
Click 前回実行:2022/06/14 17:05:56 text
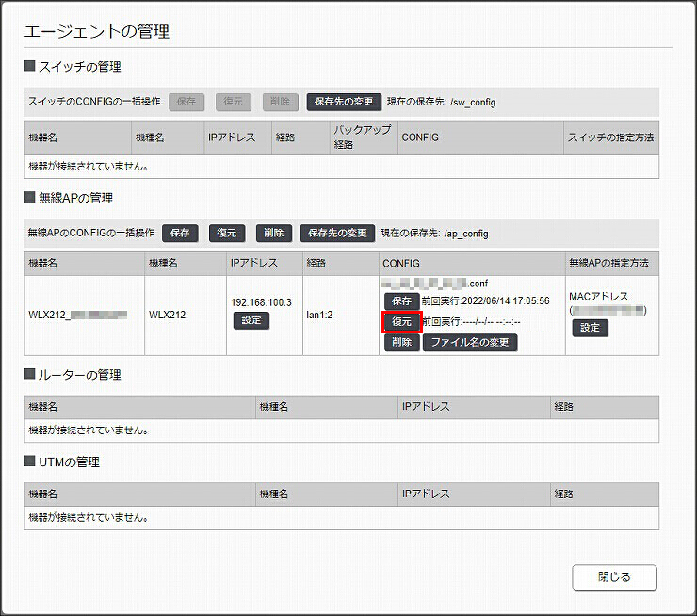(485, 301)
